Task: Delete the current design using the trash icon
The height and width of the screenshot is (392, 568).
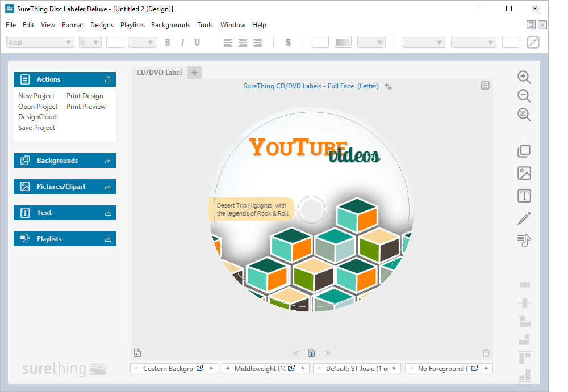Action: pyautogui.click(x=486, y=352)
